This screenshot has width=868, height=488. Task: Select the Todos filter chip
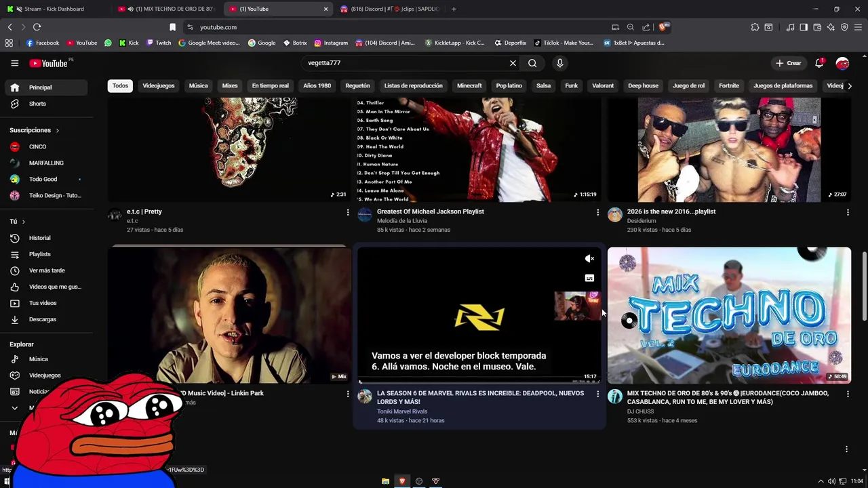(x=120, y=86)
